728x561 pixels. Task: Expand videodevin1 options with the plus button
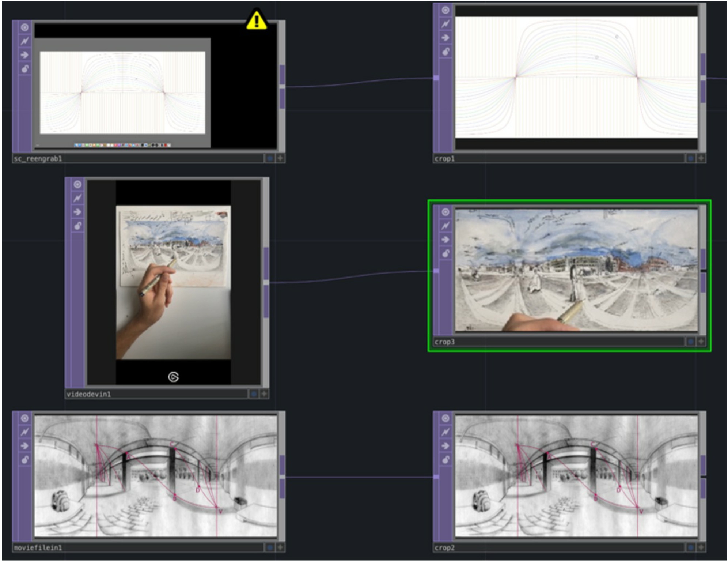pos(263,394)
